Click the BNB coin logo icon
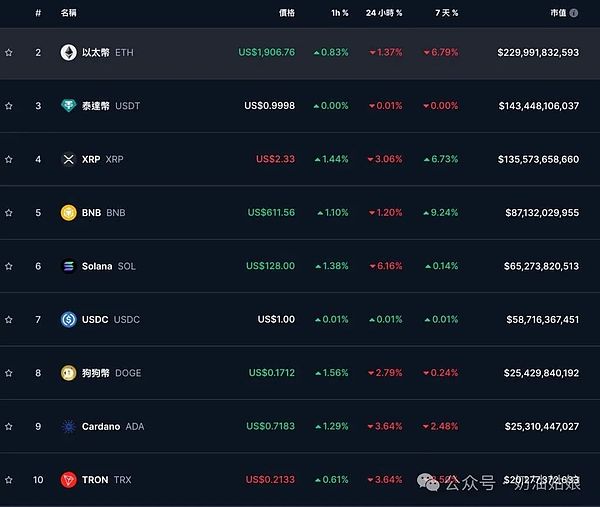 [68, 212]
